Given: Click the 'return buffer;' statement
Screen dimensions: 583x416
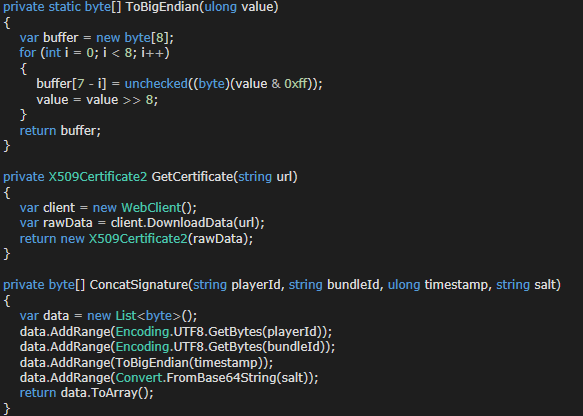Looking at the screenshot, I should tap(60, 130).
